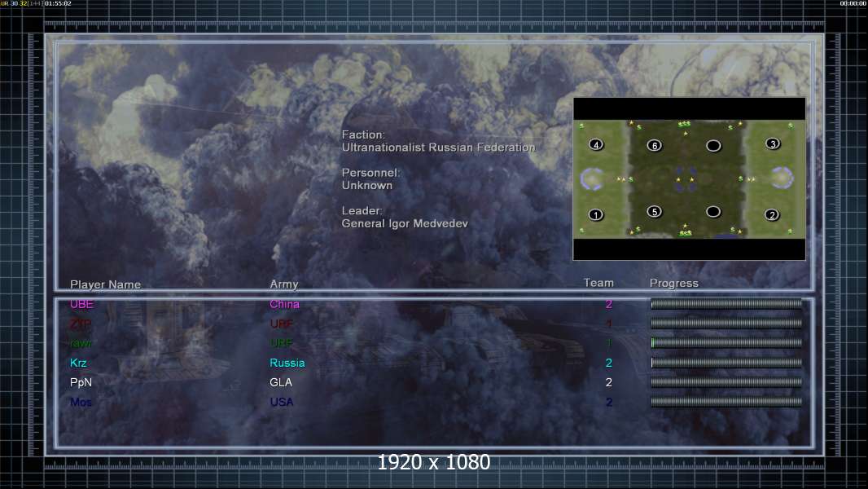Click the Progress column header
The image size is (868, 489).
[x=673, y=284]
